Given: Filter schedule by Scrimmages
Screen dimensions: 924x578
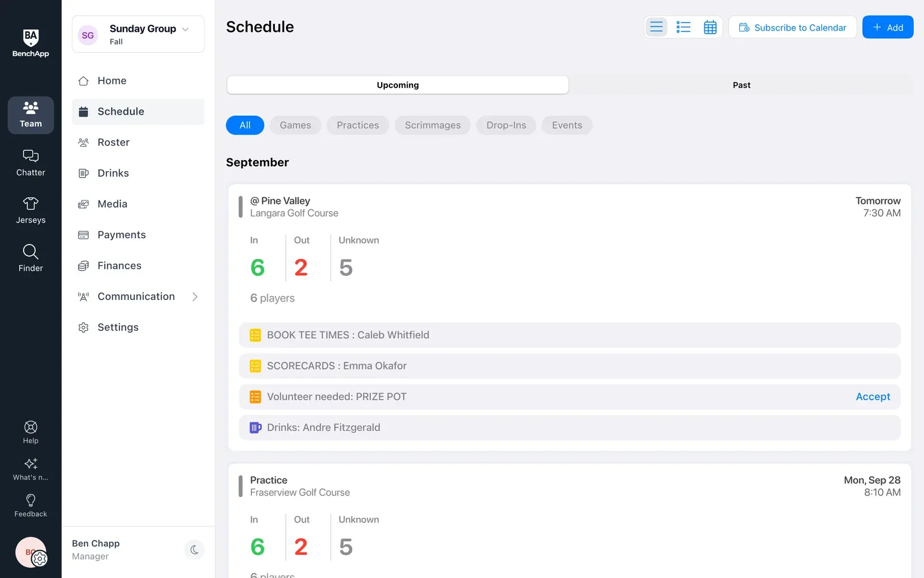Looking at the screenshot, I should (x=433, y=125).
